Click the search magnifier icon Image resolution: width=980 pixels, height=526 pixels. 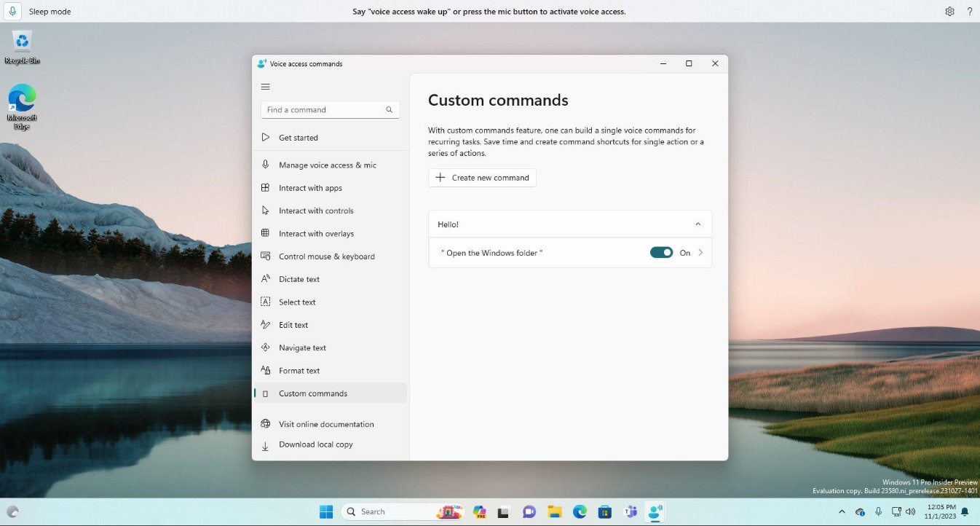click(390, 110)
